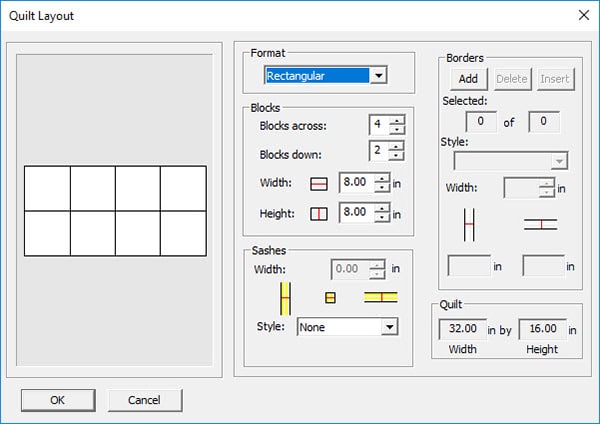The image size is (600, 425).
Task: Click the empty field under horizontal border icon
Action: click(x=543, y=265)
